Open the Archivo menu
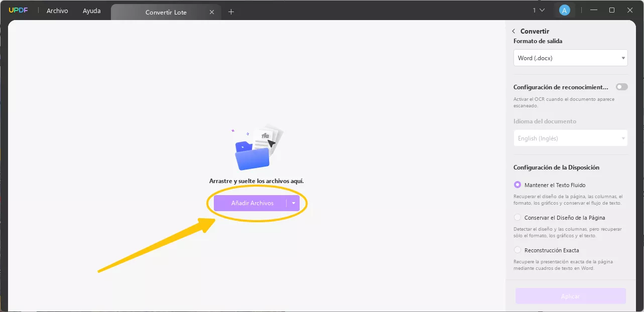Image resolution: width=644 pixels, height=312 pixels. coord(57,11)
